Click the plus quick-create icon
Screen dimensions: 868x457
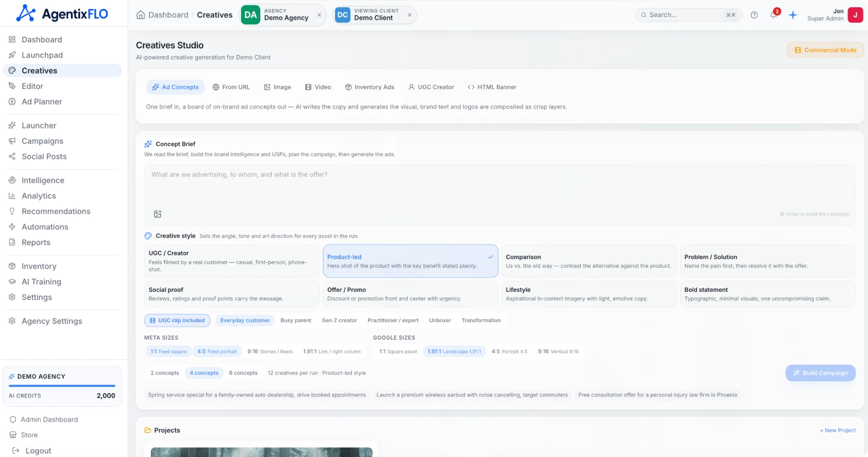pos(793,15)
